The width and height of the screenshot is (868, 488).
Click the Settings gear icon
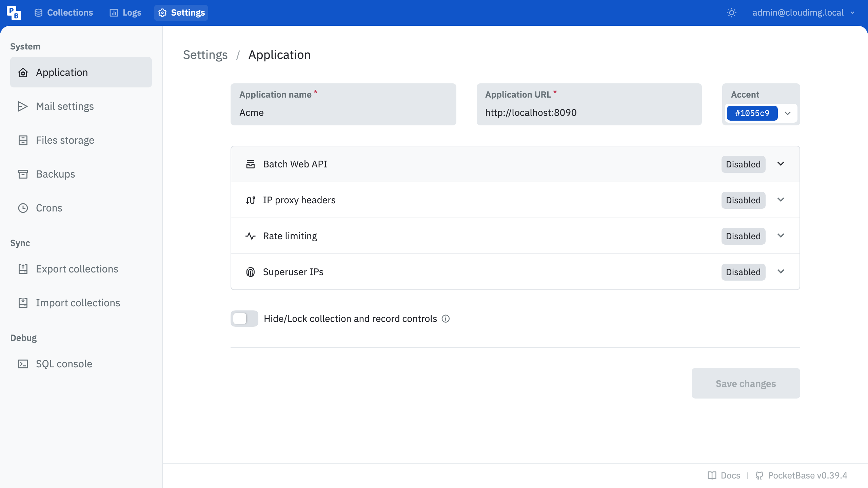click(x=162, y=13)
